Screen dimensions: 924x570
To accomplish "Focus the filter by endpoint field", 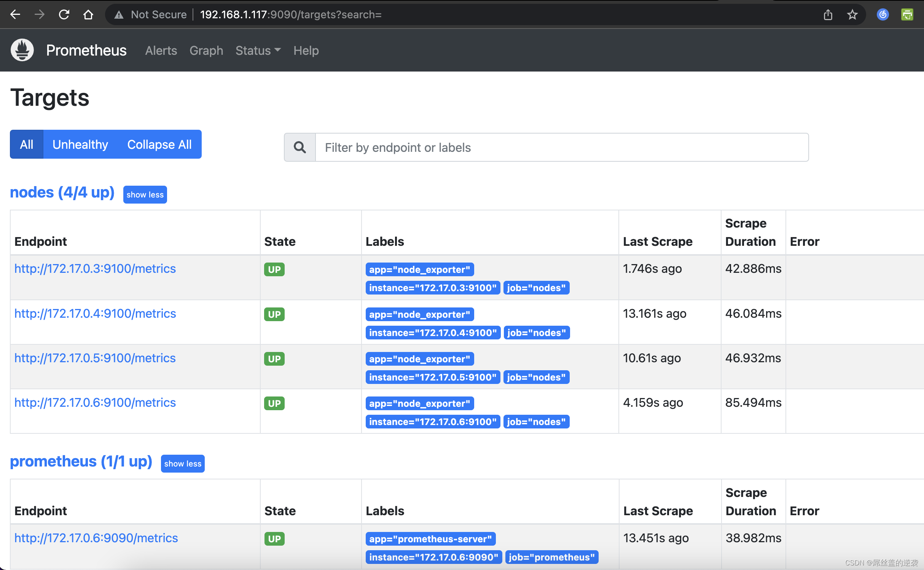I will click(x=561, y=147).
